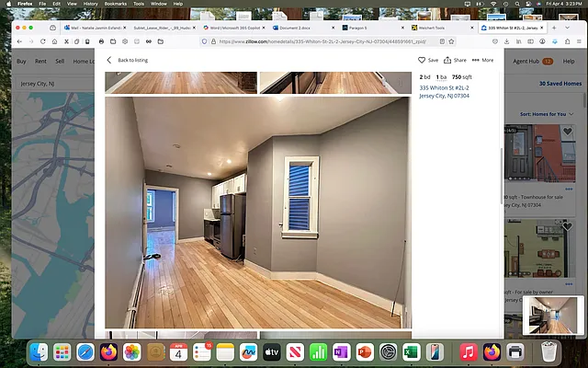The image size is (588, 368).
Task: Open the Bookmarks menu in menu bar
Action: pos(116,4)
